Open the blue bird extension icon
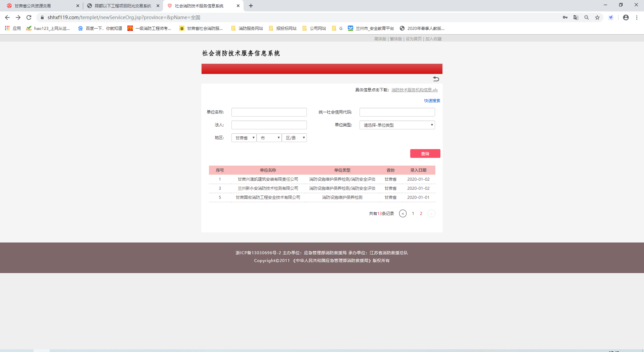 point(611,17)
